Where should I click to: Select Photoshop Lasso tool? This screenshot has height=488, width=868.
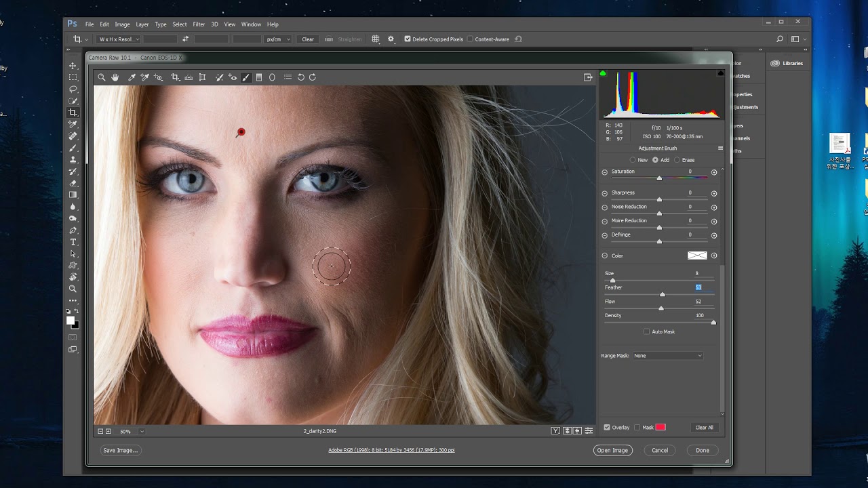(73, 89)
